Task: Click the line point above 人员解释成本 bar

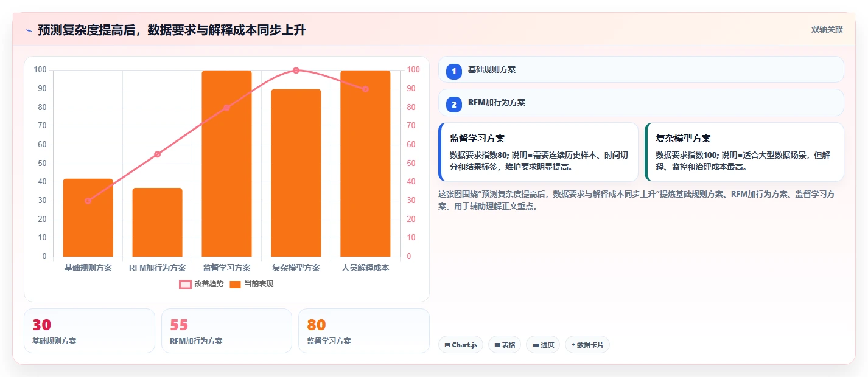Action: click(365, 89)
